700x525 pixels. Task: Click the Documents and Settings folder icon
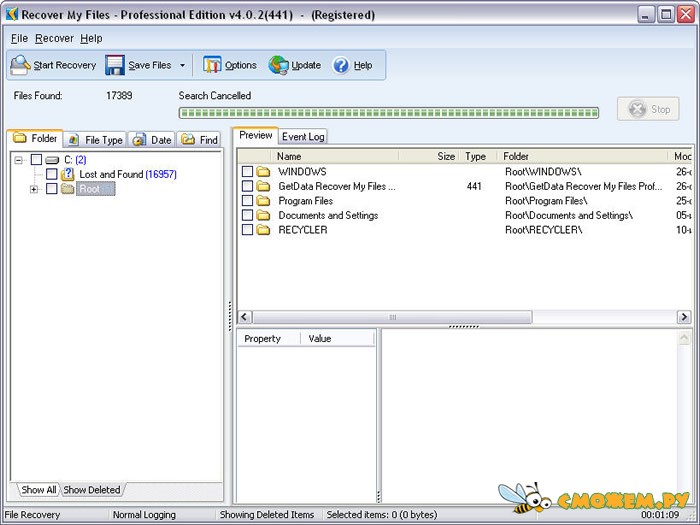263,215
